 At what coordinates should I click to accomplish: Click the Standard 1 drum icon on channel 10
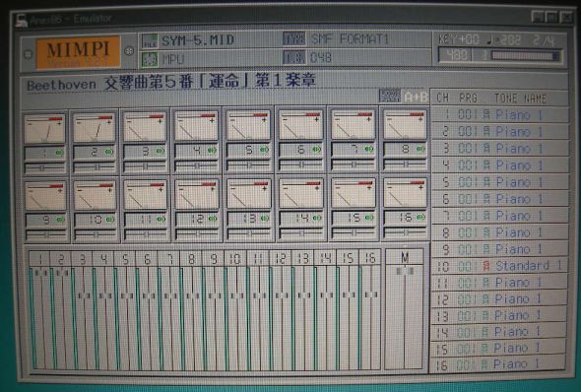coord(486,266)
